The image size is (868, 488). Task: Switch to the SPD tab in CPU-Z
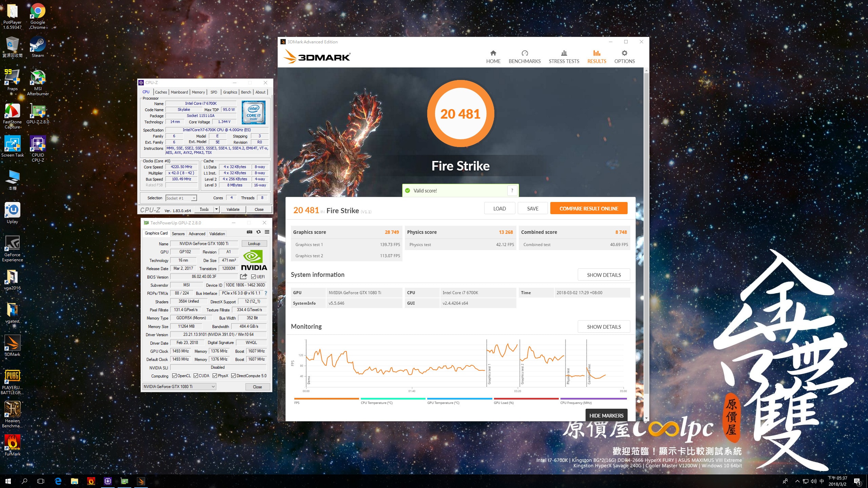(214, 92)
